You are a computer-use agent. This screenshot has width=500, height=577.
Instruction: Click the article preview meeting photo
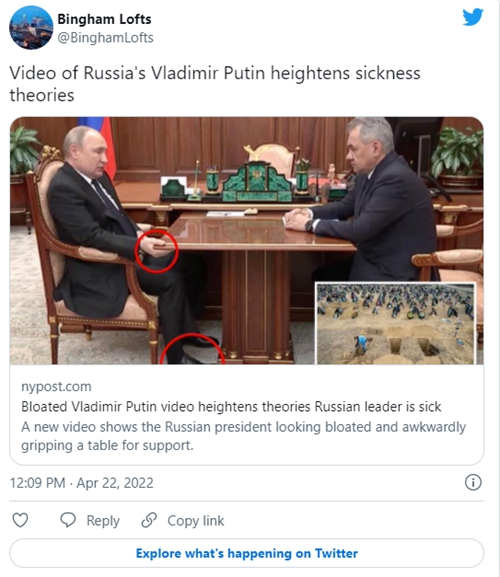pyautogui.click(x=247, y=241)
